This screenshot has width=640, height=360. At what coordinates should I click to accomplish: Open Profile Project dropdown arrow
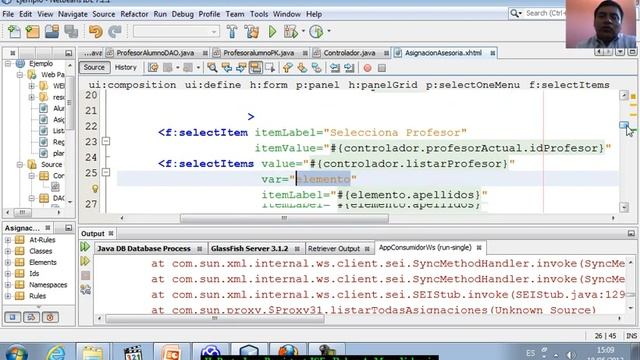[329, 31]
